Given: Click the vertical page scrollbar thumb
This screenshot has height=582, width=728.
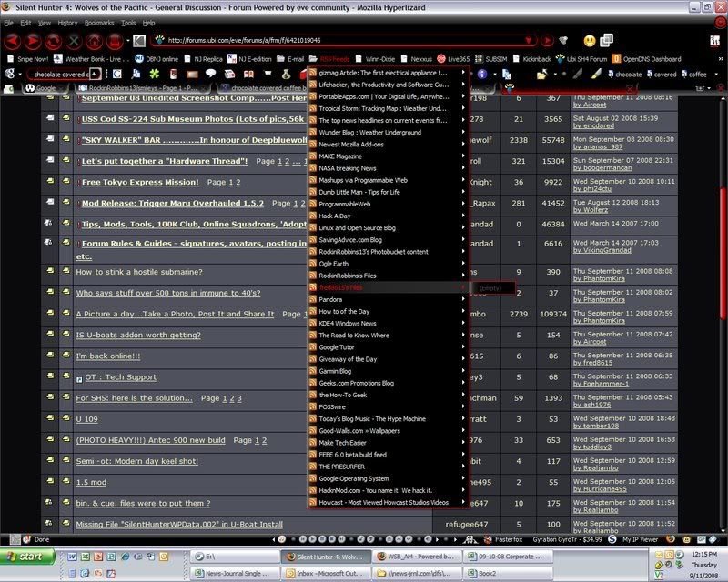Looking at the screenshot, I should [x=723, y=253].
